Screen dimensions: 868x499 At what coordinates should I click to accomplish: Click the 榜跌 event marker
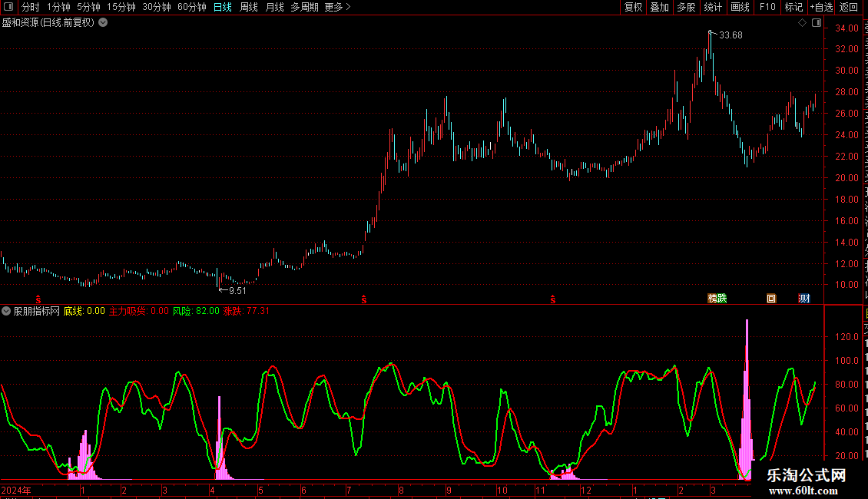coord(717,298)
